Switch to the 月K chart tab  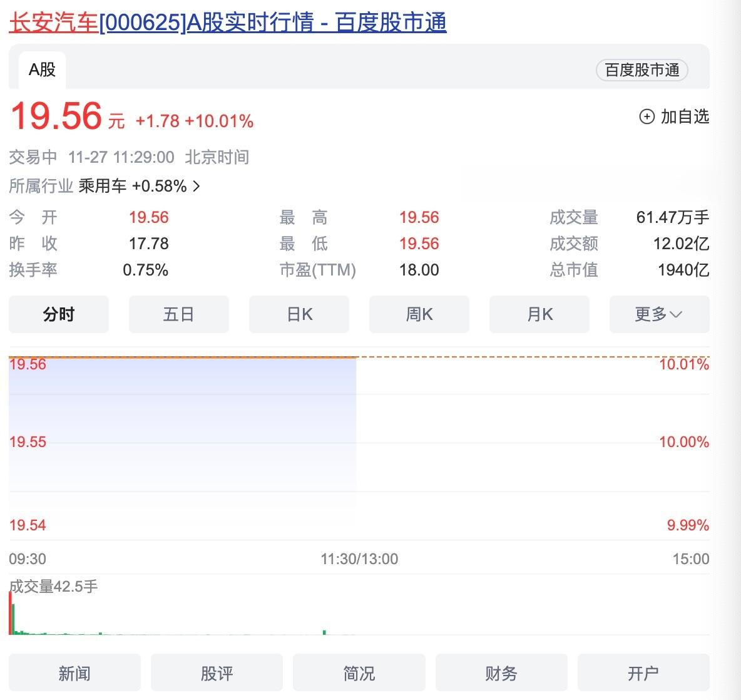tap(539, 314)
